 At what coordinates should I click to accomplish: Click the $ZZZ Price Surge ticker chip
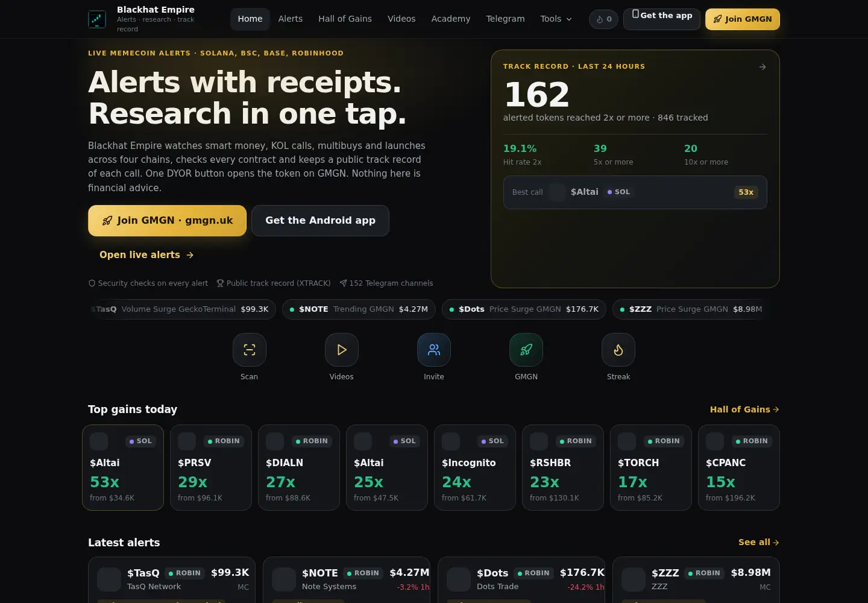pos(691,309)
